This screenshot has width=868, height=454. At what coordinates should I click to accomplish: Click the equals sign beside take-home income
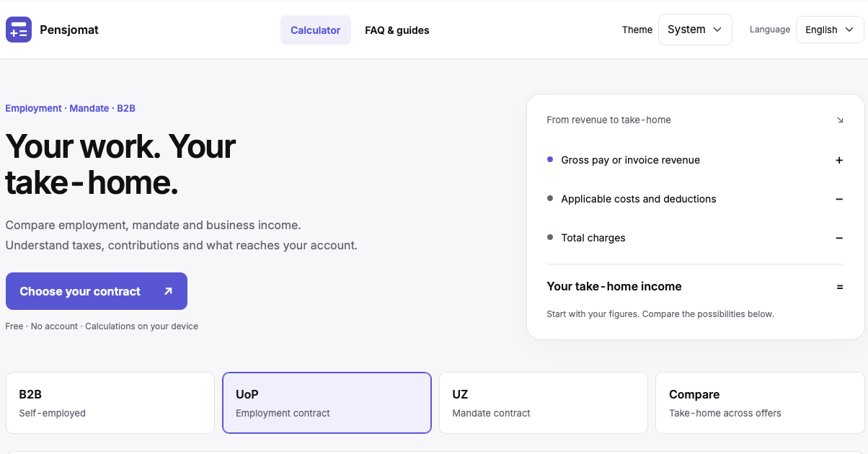click(x=839, y=287)
